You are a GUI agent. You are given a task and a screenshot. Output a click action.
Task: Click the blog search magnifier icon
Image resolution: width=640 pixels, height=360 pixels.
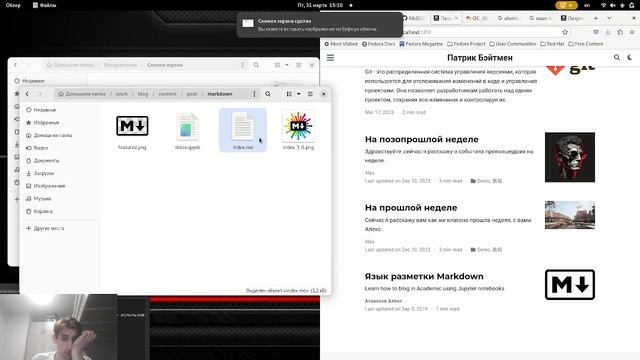[617, 58]
